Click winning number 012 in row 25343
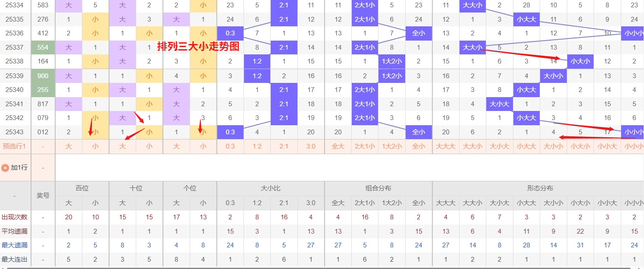The width and height of the screenshot is (644, 269). 43,132
